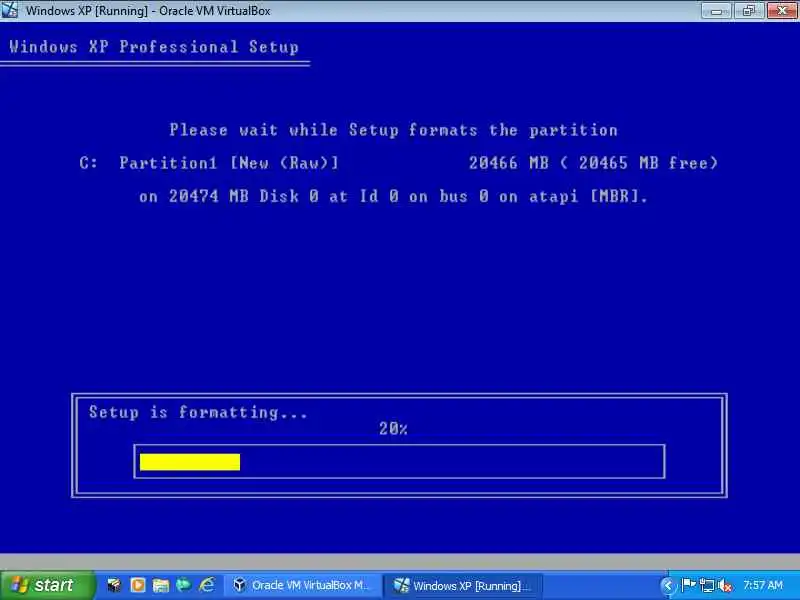This screenshot has height=600, width=800.
Task: Close the Windows XP VM window
Action: pos(782,11)
